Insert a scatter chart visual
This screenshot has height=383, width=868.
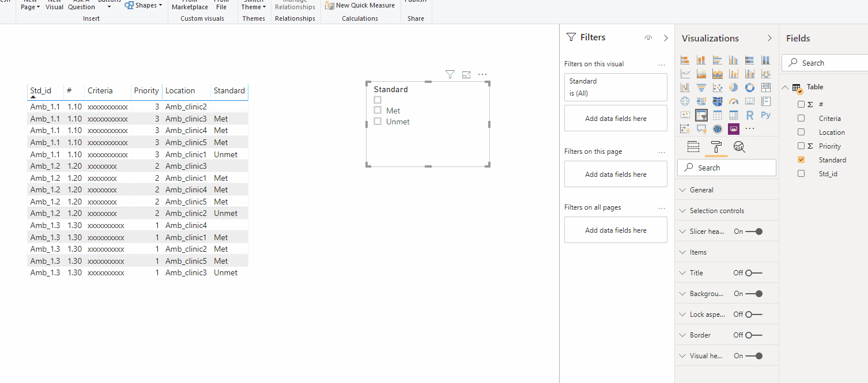[718, 88]
